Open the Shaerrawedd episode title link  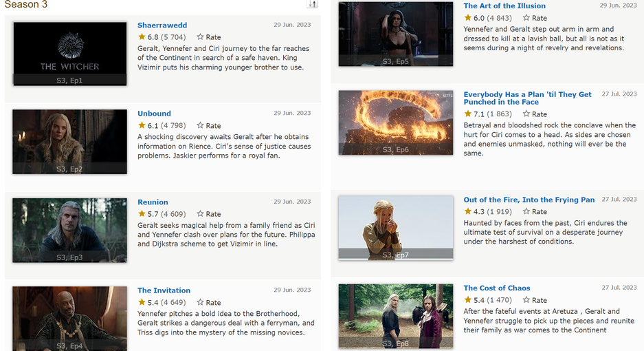click(162, 25)
